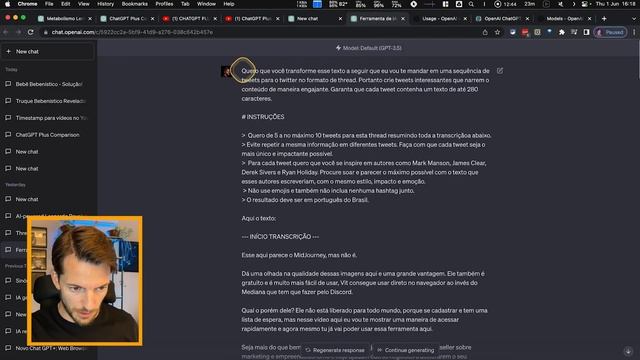Click the user avatar next to the prompt
640x360 pixels.
pos(226,71)
